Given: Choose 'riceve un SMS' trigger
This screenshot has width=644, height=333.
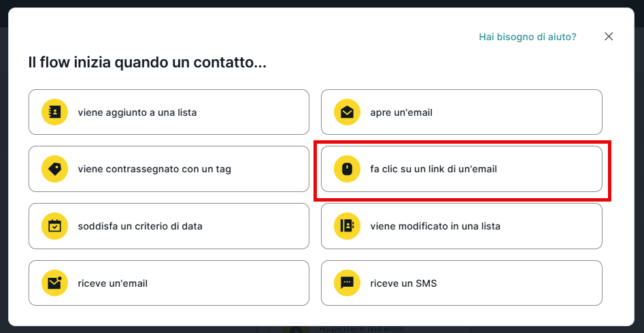Looking at the screenshot, I should pyautogui.click(x=461, y=283).
